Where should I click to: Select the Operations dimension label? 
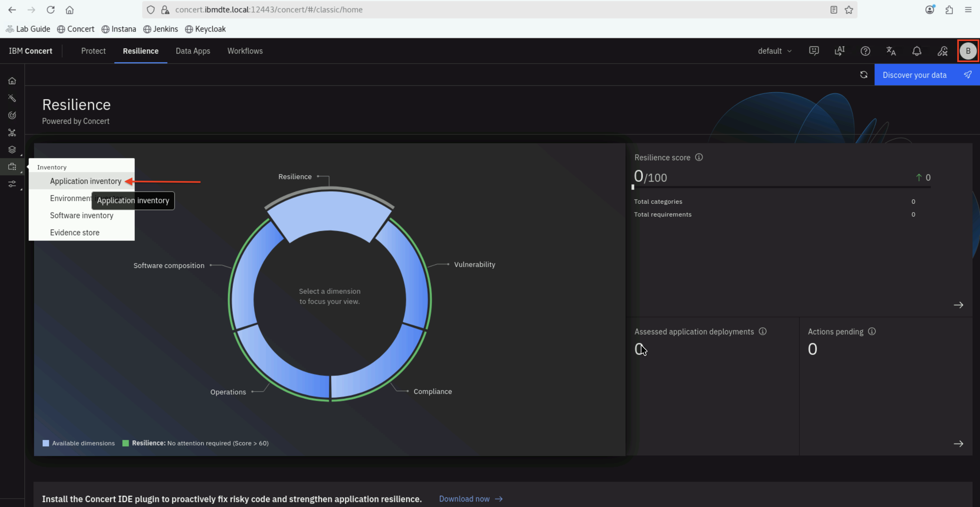click(228, 392)
